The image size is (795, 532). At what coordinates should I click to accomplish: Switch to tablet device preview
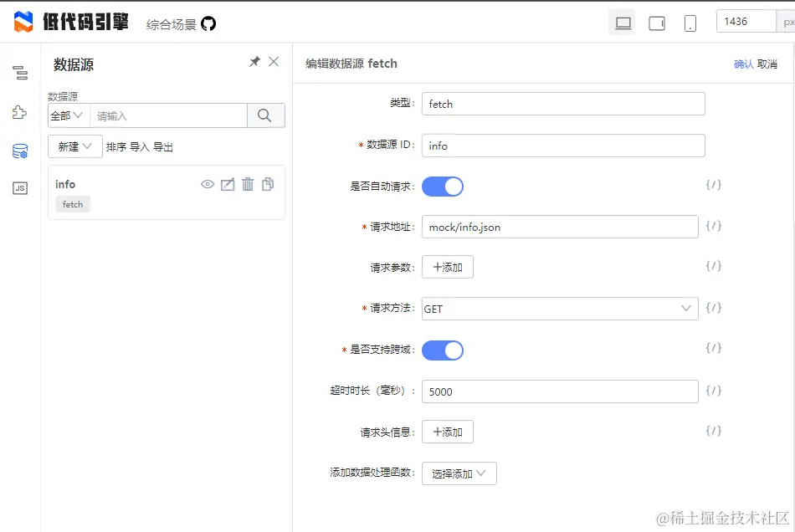point(657,23)
